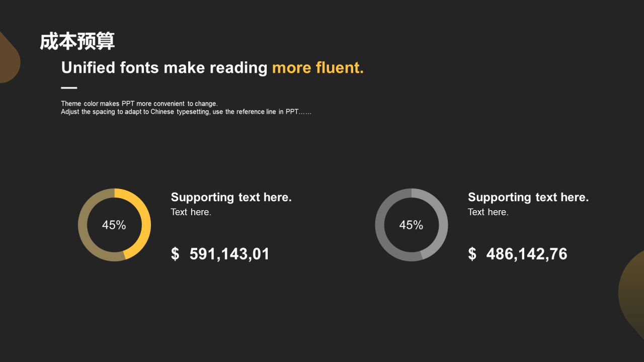Screen dimensions: 644x362
Task: Select left 'Supporting text here.' heading
Action: coord(231,197)
